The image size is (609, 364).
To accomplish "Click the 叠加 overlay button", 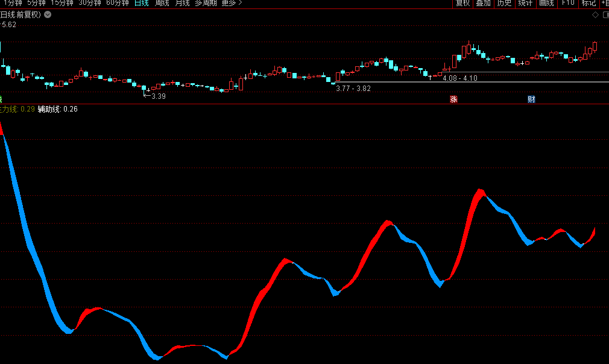I will [x=483, y=3].
